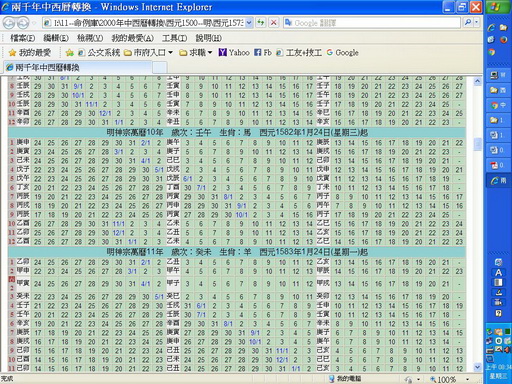The height and width of the screenshot is (384, 512).
Task: Open the Fb favorites link
Action: tap(263, 52)
